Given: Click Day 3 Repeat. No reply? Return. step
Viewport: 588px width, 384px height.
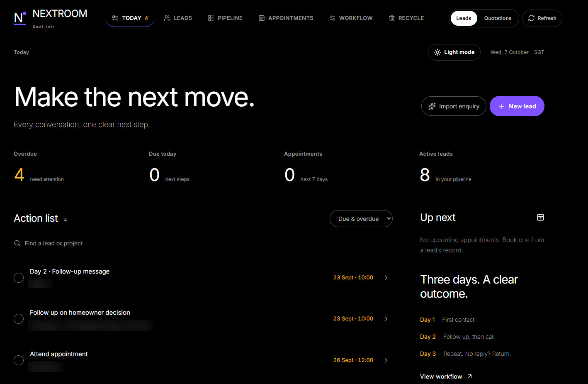Looking at the screenshot, I should (x=465, y=354).
